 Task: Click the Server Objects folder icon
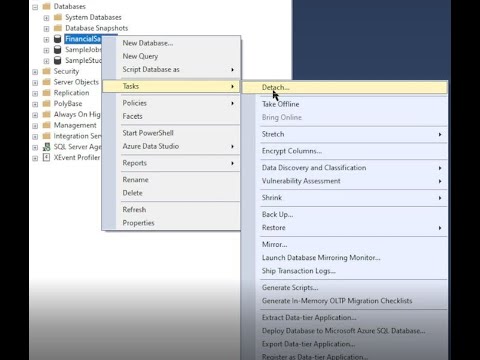click(47, 82)
